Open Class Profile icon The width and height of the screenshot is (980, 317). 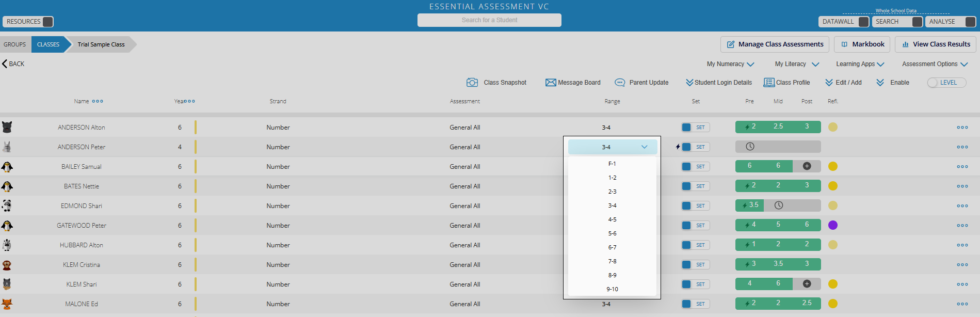point(769,83)
